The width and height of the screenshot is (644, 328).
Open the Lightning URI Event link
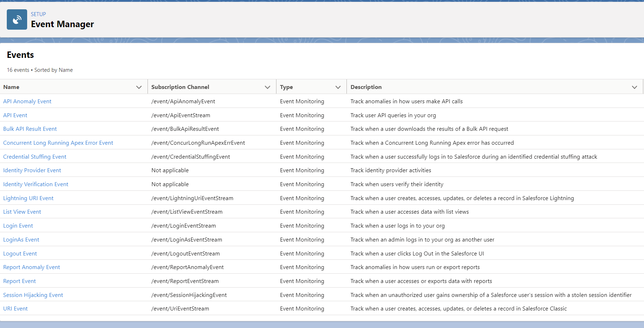click(28, 198)
